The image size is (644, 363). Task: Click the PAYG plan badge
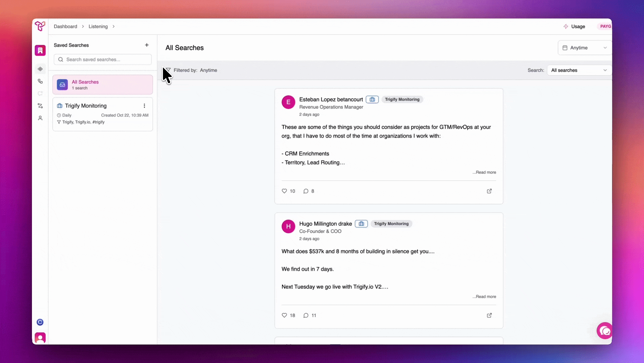605,27
